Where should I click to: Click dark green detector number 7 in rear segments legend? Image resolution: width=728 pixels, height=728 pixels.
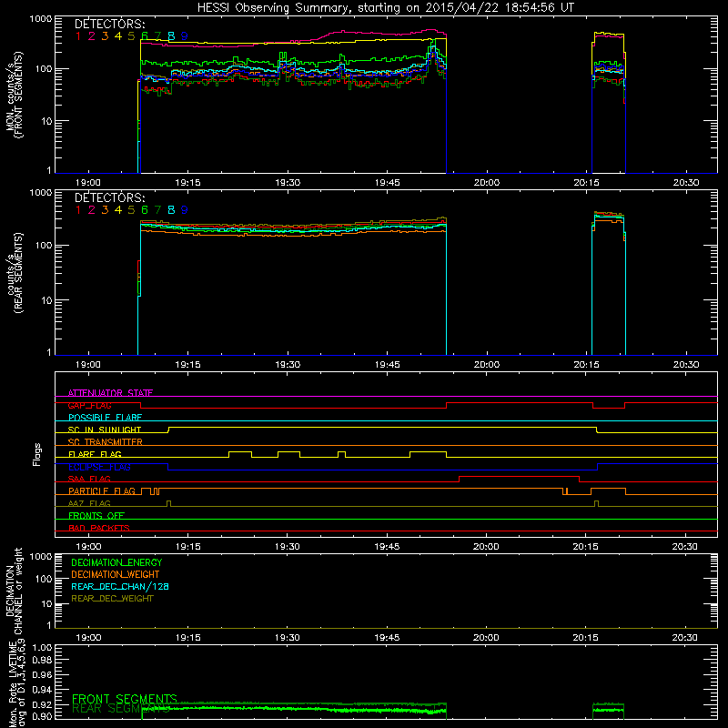pos(157,210)
